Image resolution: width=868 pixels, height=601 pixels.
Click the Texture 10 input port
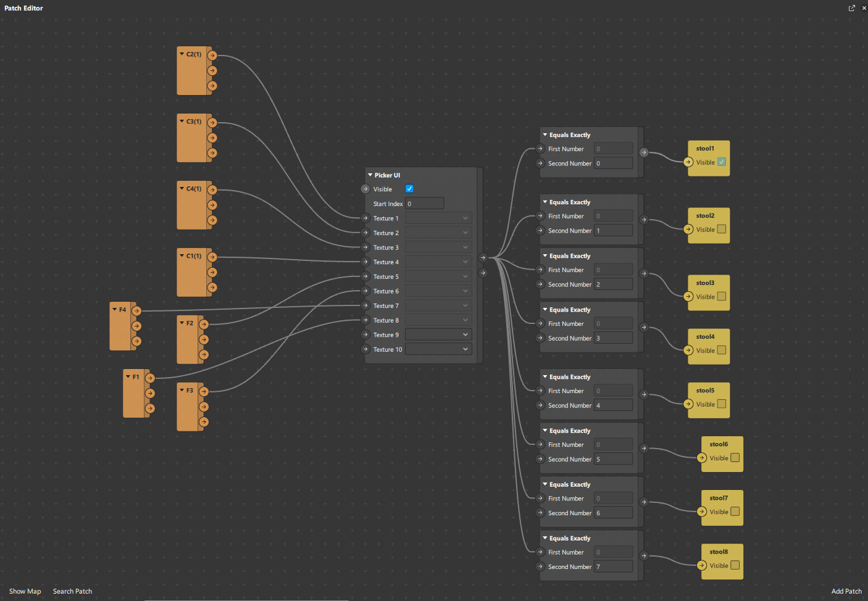[x=365, y=349]
